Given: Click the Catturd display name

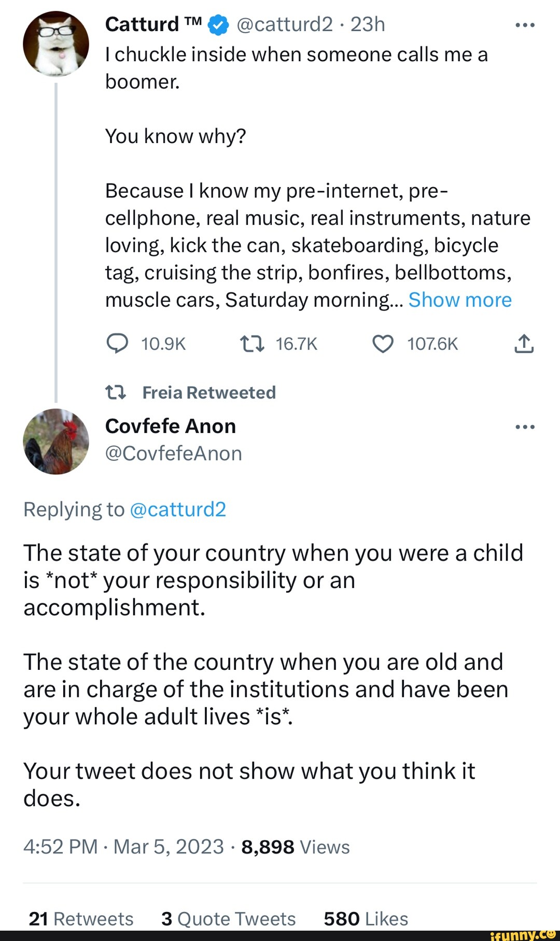Looking at the screenshot, I should tap(142, 24).
